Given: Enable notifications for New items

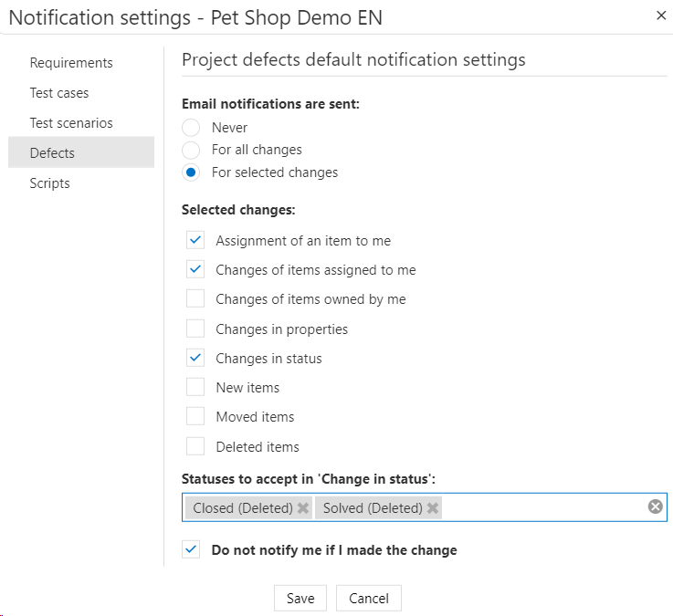Looking at the screenshot, I should point(195,388).
